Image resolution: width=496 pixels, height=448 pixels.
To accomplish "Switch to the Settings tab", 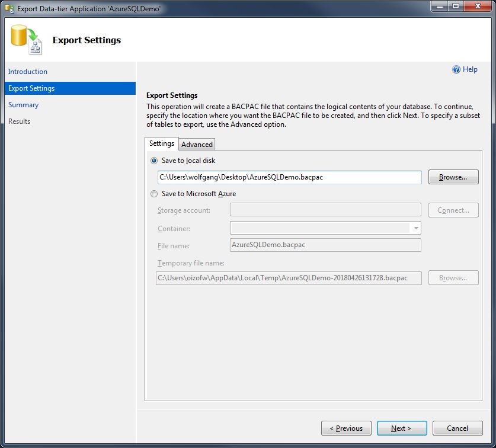I will [x=161, y=143].
